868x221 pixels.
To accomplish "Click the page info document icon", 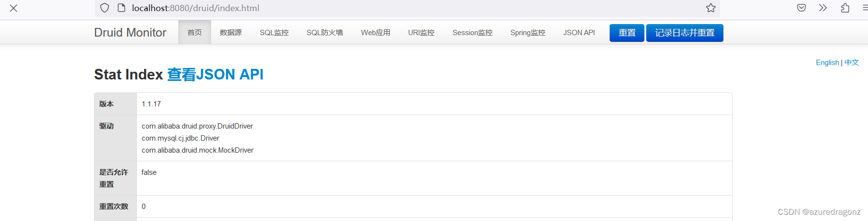I will pos(121,8).
